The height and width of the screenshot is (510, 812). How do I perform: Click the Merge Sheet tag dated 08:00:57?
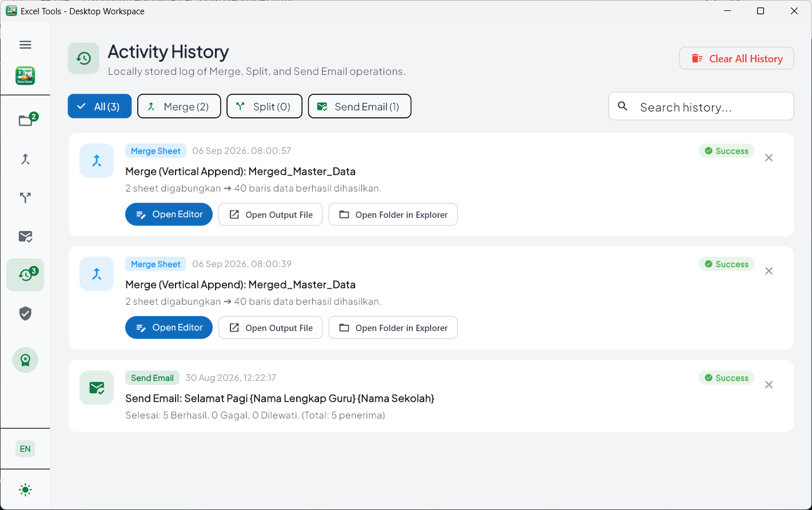[156, 151]
